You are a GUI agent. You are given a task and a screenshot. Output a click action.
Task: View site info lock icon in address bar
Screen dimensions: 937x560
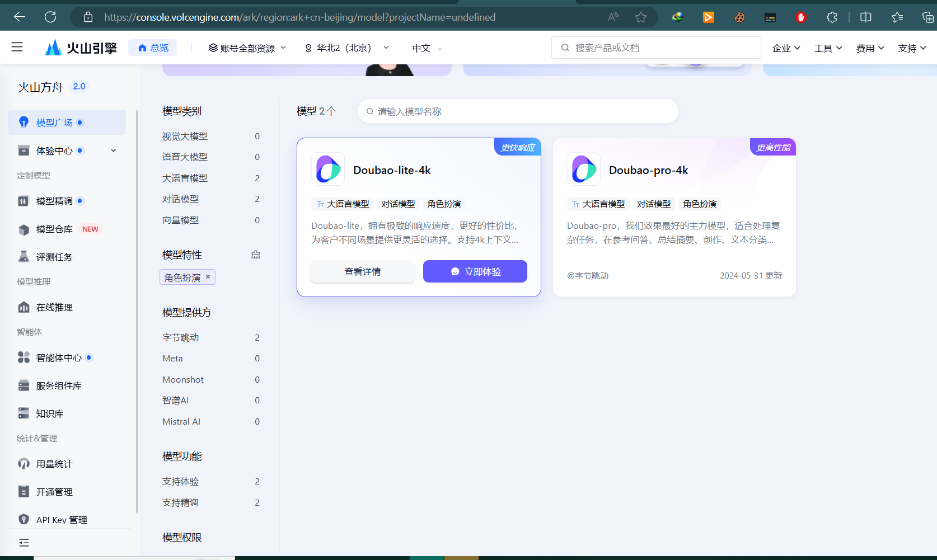(88, 17)
